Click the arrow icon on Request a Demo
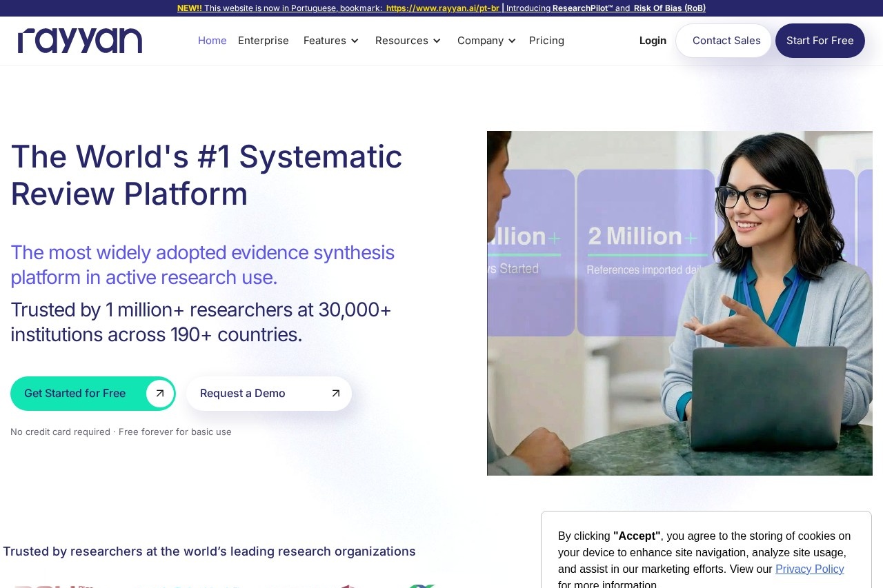The image size is (883, 588). 336,394
